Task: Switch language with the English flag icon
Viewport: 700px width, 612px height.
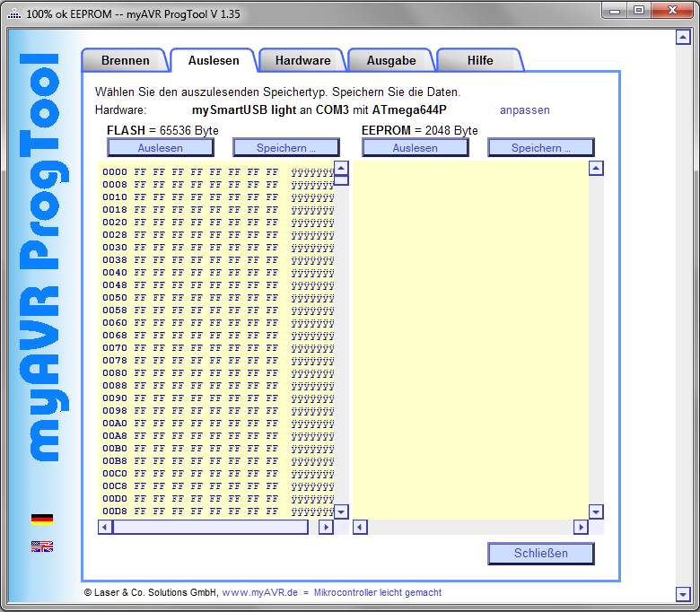Action: (42, 546)
